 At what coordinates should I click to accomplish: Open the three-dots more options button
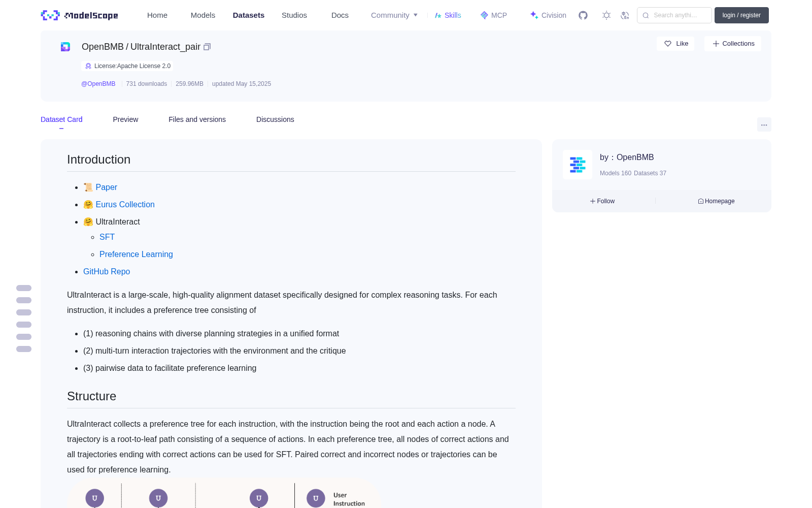[x=764, y=124]
